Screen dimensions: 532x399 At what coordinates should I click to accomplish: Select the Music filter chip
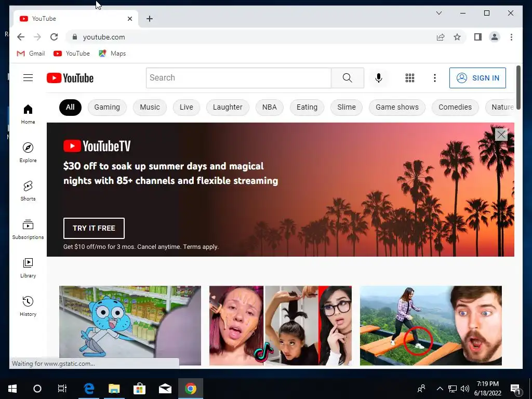click(x=150, y=107)
